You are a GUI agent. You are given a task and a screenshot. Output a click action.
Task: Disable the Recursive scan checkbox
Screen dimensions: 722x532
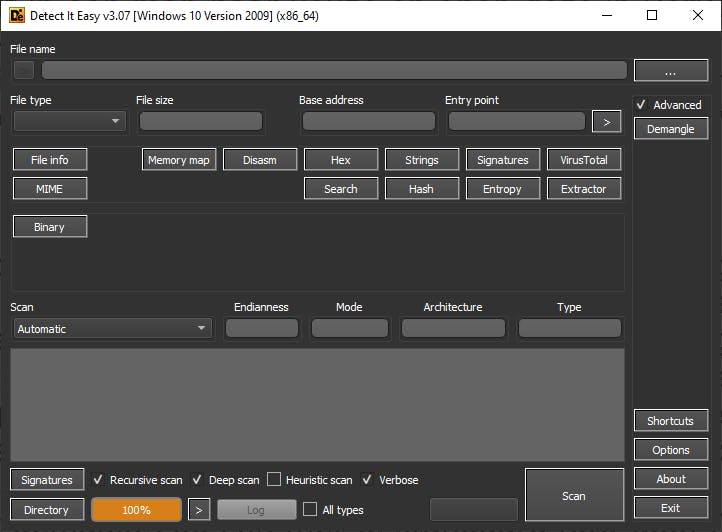(x=98, y=480)
